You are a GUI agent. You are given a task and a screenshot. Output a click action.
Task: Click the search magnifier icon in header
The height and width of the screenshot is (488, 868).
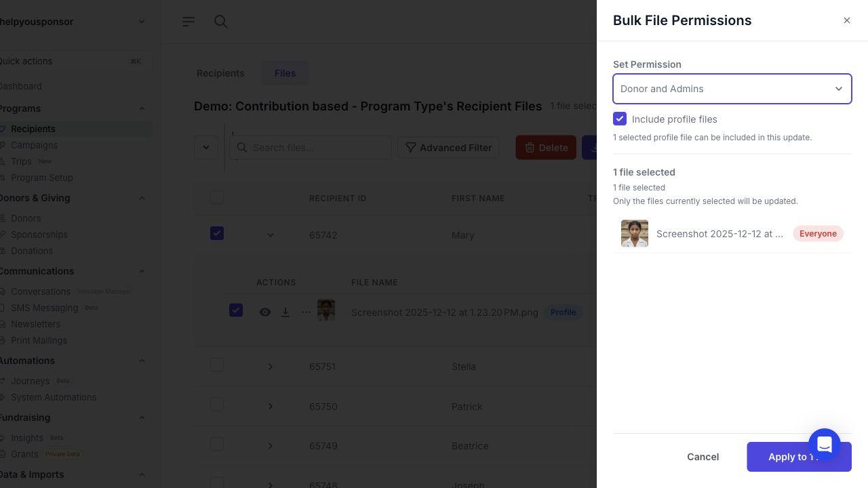tap(221, 22)
